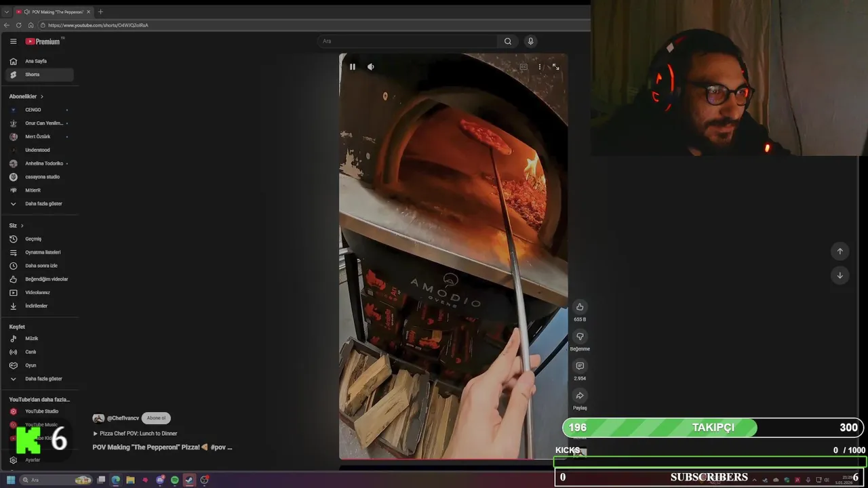This screenshot has width=868, height=488.
Task: Expand the Abonelikler section chevron
Action: pyautogui.click(x=42, y=97)
